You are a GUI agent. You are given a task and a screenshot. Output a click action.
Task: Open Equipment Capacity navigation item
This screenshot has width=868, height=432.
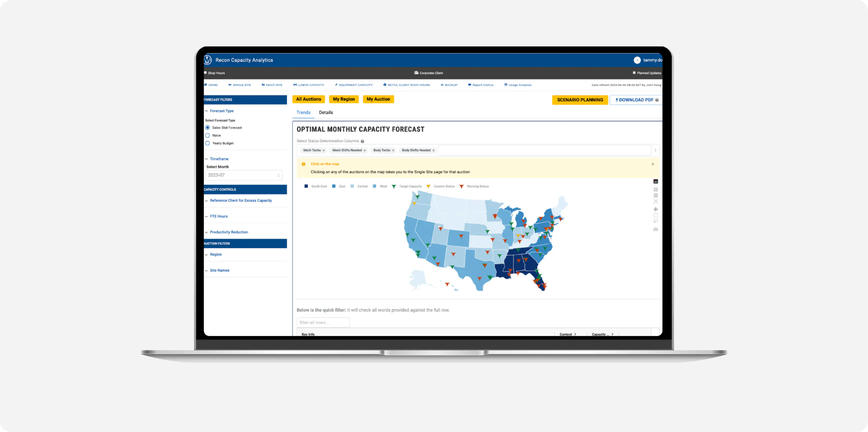[353, 85]
